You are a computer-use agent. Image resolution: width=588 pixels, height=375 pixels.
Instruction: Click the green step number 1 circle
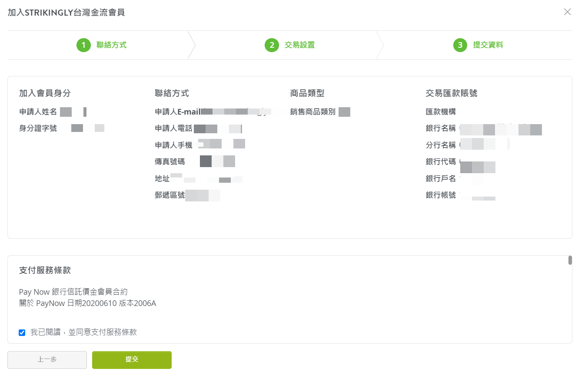click(x=83, y=45)
